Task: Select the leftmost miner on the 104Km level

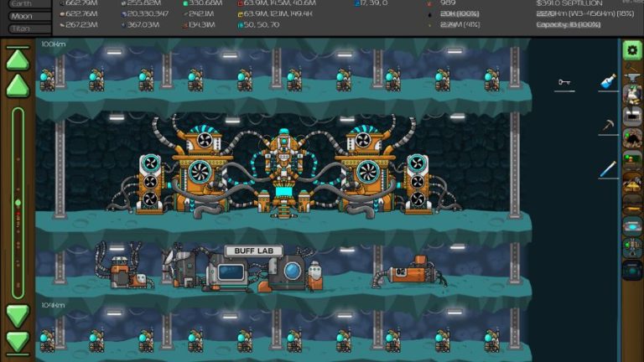Action: pyautogui.click(x=47, y=342)
